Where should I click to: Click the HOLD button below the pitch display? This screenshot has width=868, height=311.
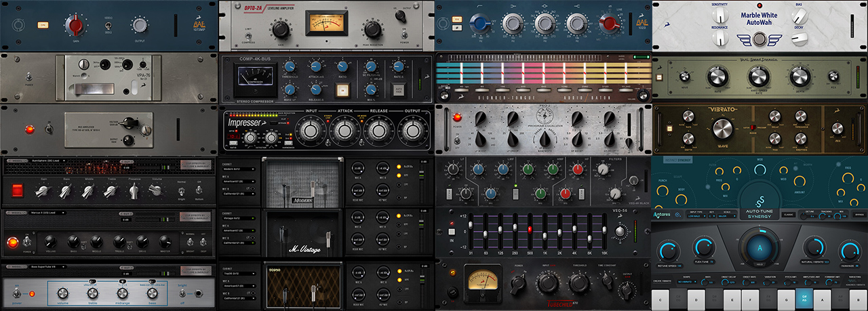(759, 264)
